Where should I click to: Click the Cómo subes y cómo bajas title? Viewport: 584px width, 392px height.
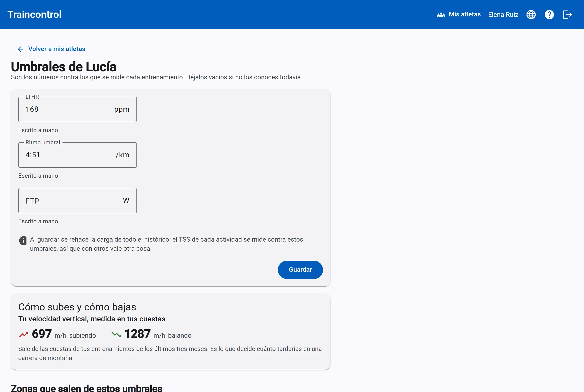tap(77, 307)
